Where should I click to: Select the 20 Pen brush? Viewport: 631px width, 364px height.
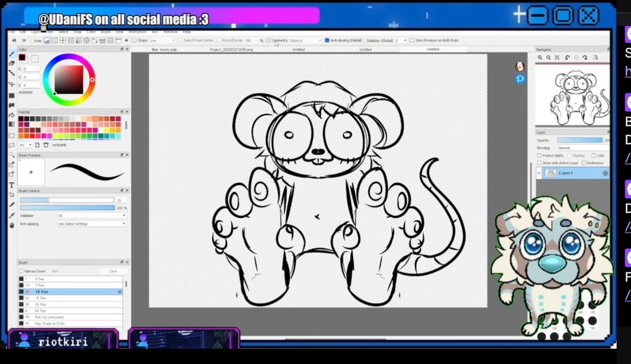click(71, 305)
